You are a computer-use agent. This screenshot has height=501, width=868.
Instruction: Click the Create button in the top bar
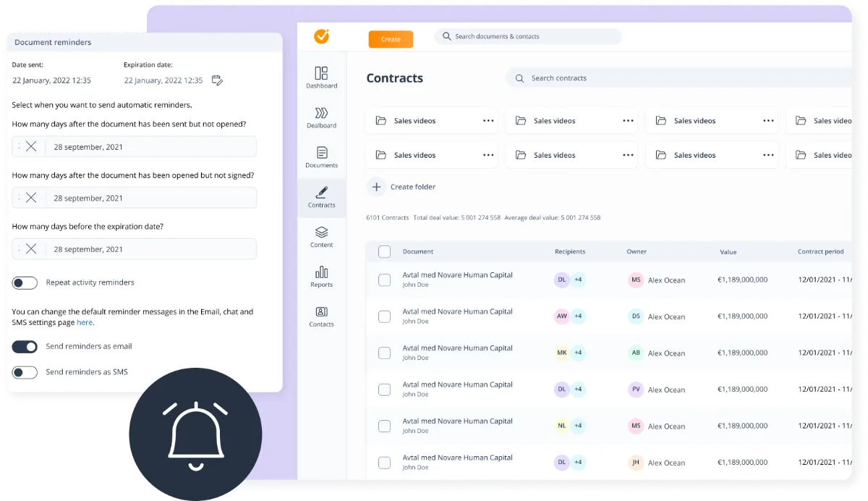pos(391,39)
